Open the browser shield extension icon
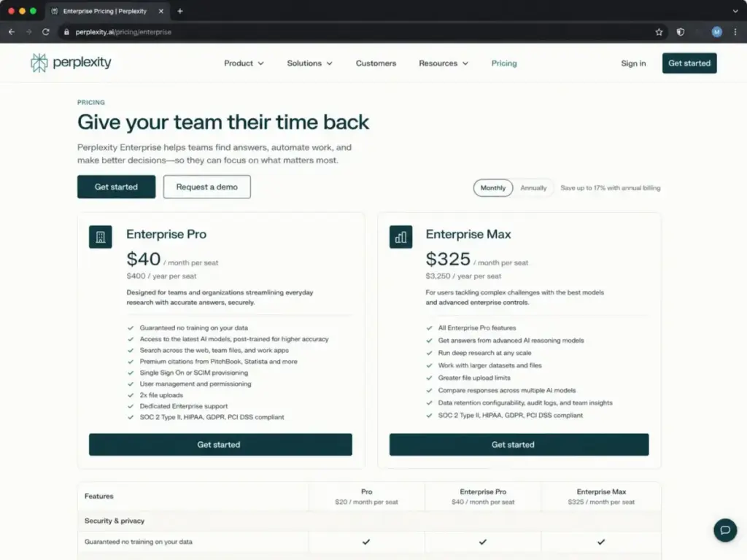 click(681, 32)
